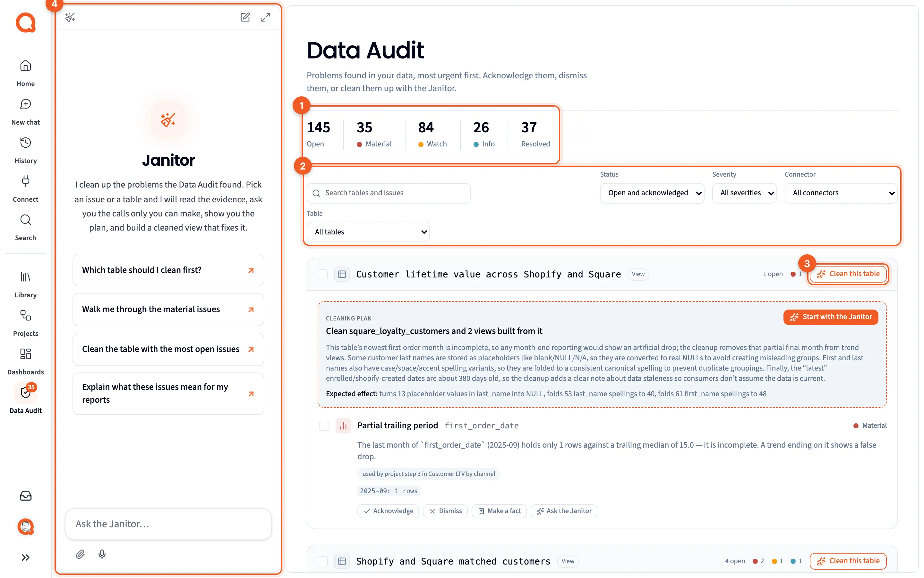Open the Status dropdown 'Open and acknowledged'

point(652,193)
